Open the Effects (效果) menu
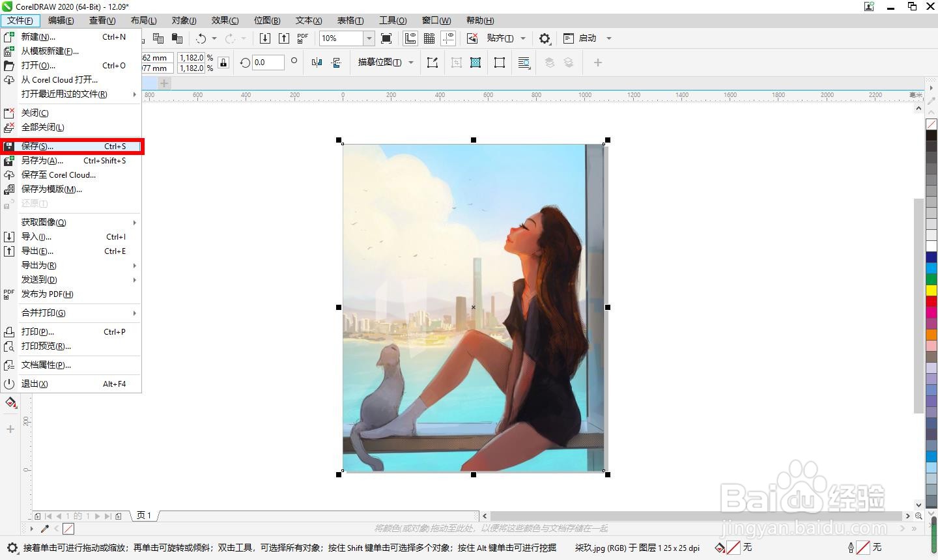Image resolution: width=938 pixels, height=560 pixels. (225, 20)
